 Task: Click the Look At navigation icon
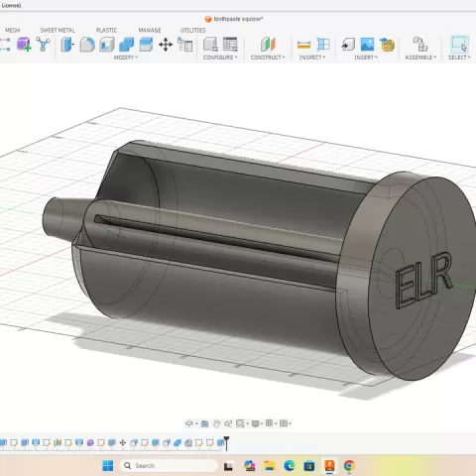click(204, 423)
